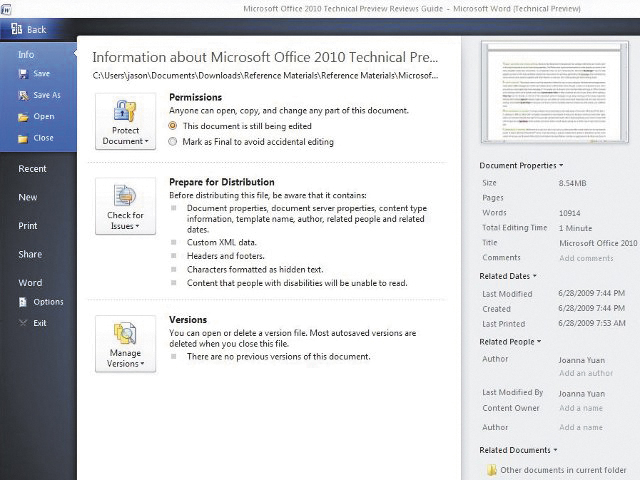Screen dimensions: 640x480
Task: Expand the Related People section arrow
Action: (x=539, y=341)
